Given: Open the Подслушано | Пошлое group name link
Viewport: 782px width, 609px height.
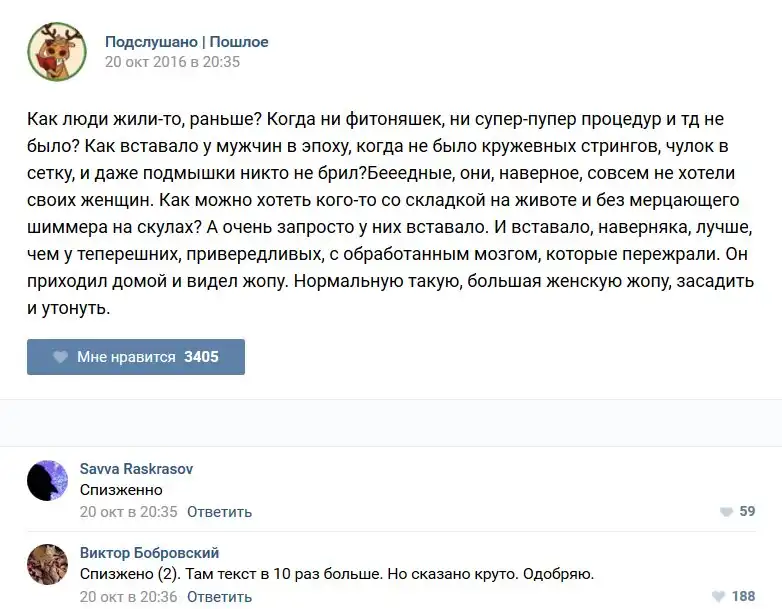Looking at the screenshot, I should (187, 42).
